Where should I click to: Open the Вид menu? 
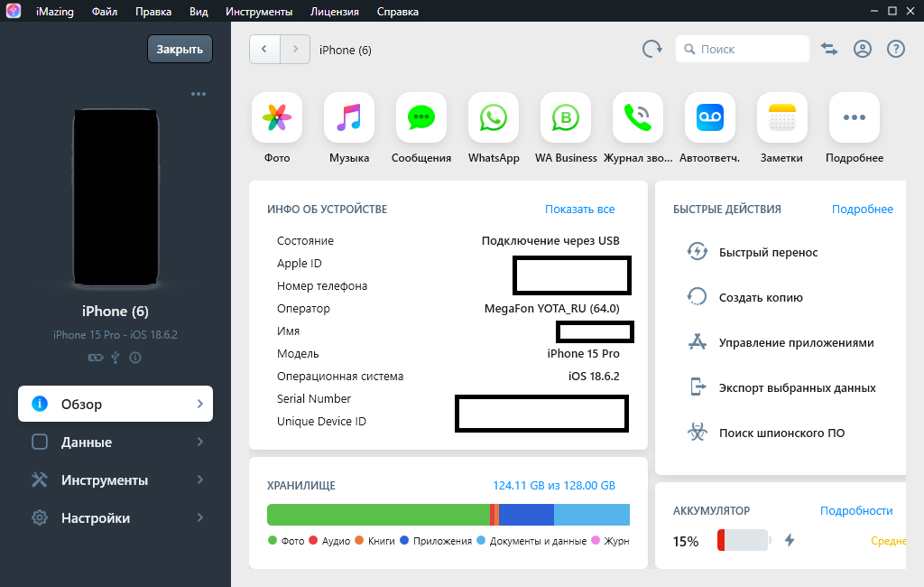pyautogui.click(x=199, y=11)
